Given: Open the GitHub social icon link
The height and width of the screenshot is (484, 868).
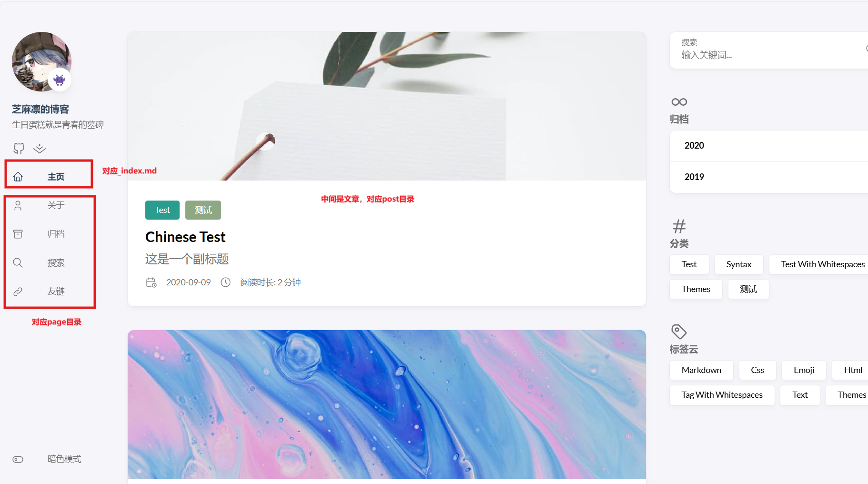Looking at the screenshot, I should point(19,149).
